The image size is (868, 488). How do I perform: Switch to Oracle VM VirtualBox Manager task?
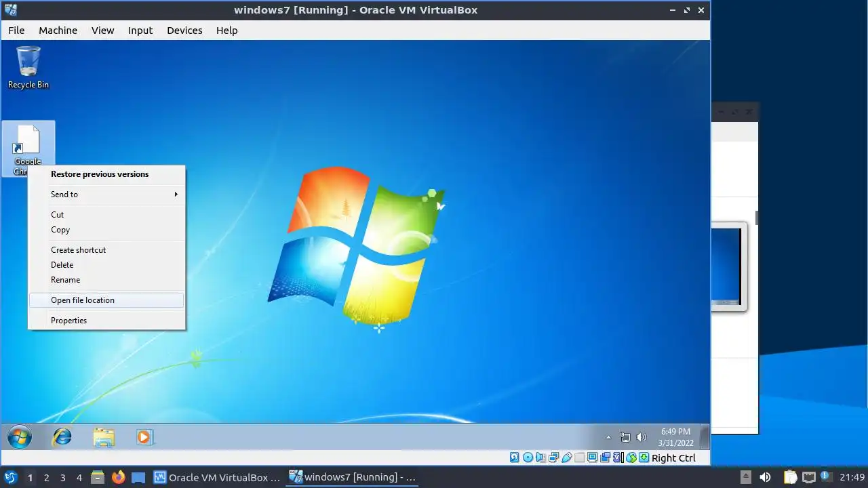[x=217, y=477]
